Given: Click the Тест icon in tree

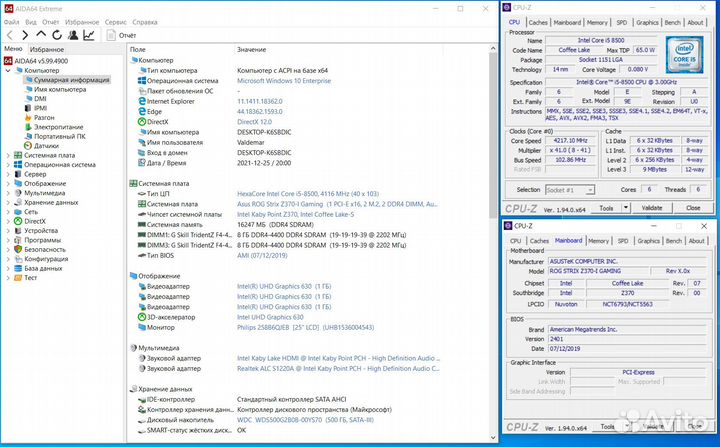Looking at the screenshot, I should tap(18, 277).
